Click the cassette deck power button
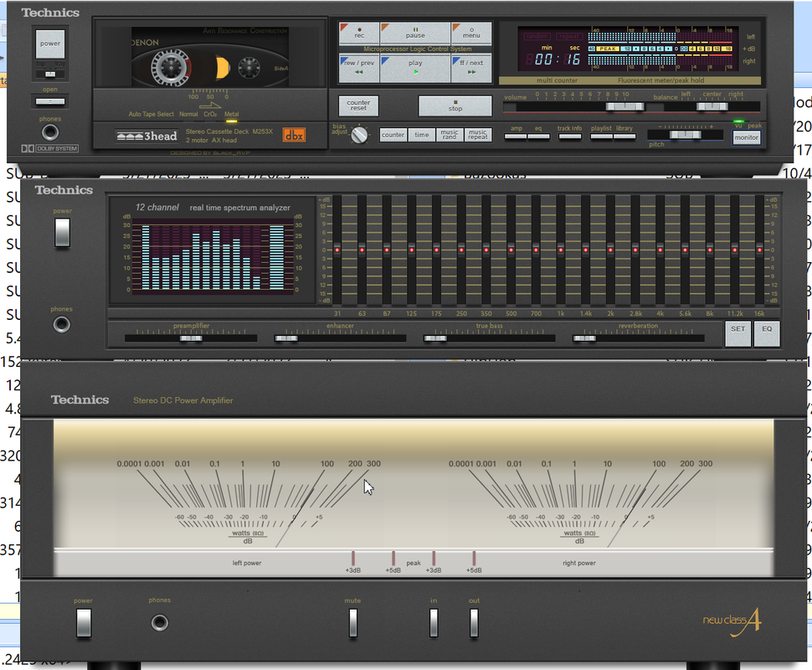Screen dimensions: 812x670 coord(50,44)
